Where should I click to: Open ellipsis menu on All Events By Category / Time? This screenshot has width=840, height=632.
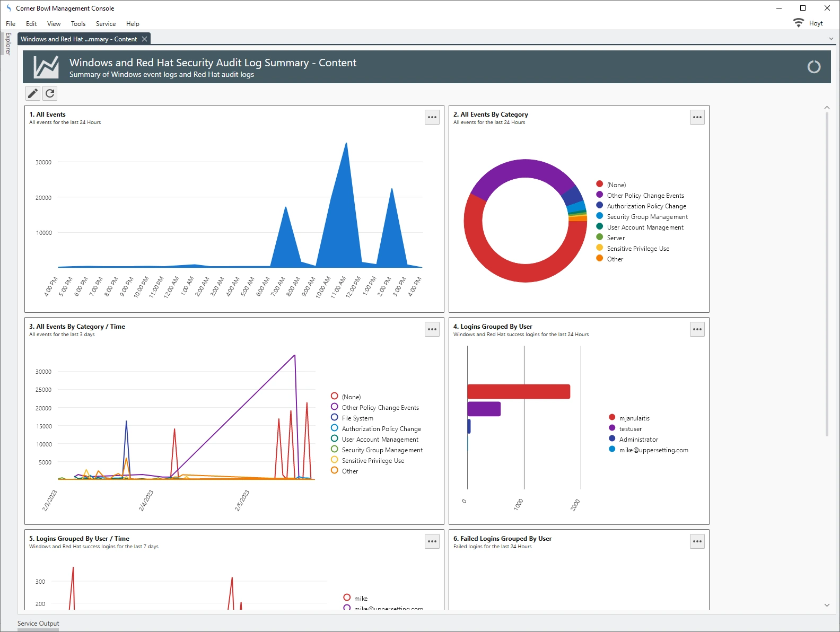432,329
